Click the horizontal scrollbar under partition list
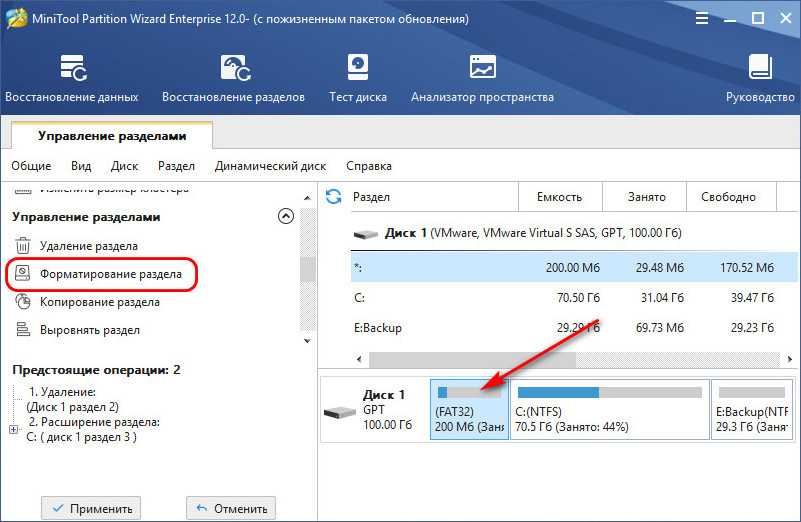The height and width of the screenshot is (522, 801). click(x=560, y=358)
